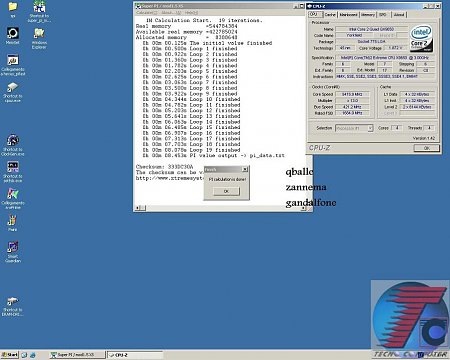Click the CPU-Z Name field value
The height and width of the screenshot is (360, 450).
pos(372,29)
